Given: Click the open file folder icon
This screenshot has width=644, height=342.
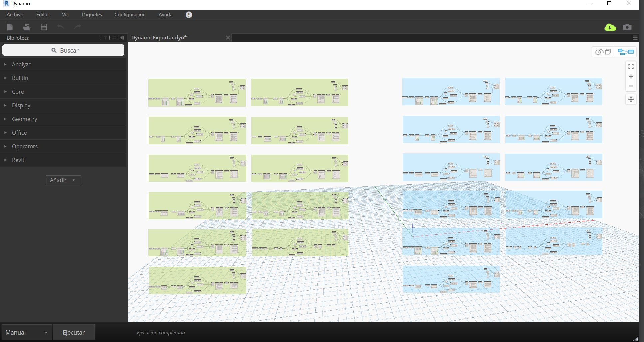Looking at the screenshot, I should click(x=27, y=27).
